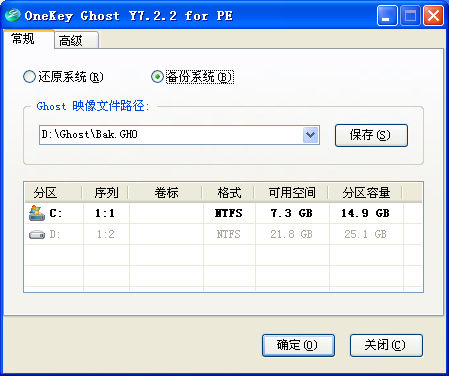
Task: Switch to the 常规 tab
Action: pyautogui.click(x=29, y=39)
